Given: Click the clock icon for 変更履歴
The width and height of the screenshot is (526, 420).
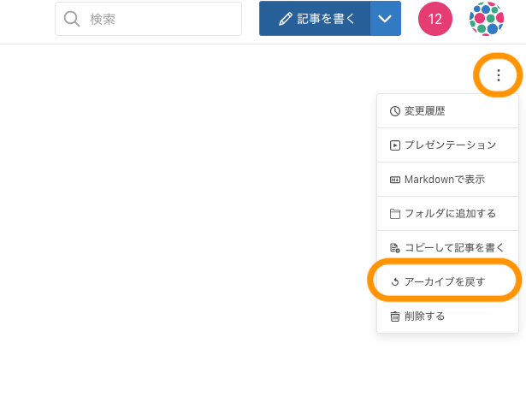Looking at the screenshot, I should coord(395,111).
